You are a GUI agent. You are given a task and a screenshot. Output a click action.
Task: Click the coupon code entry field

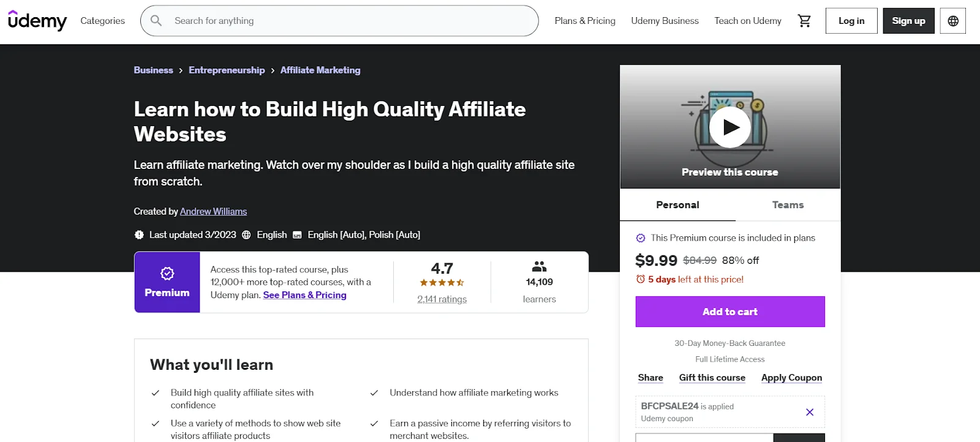[x=703, y=438]
